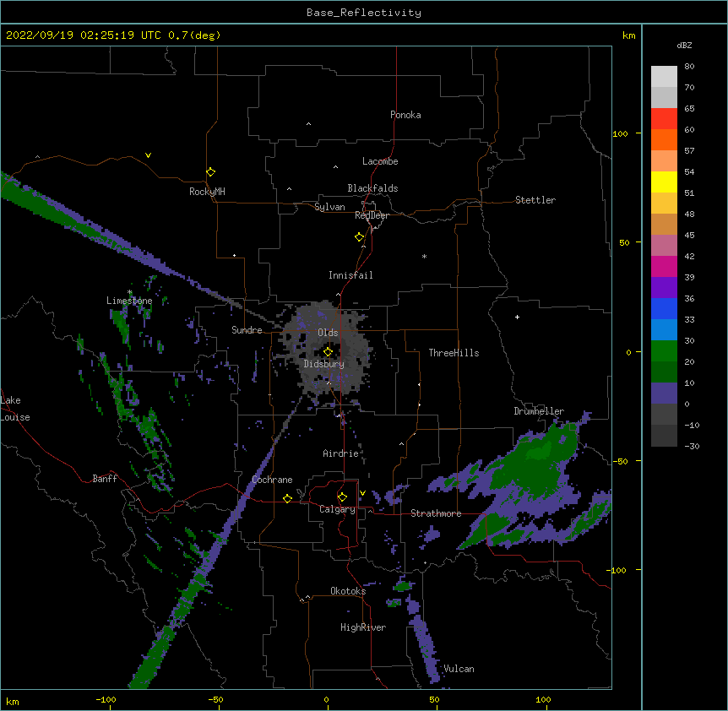Click the Lake Louise label

point(15,409)
